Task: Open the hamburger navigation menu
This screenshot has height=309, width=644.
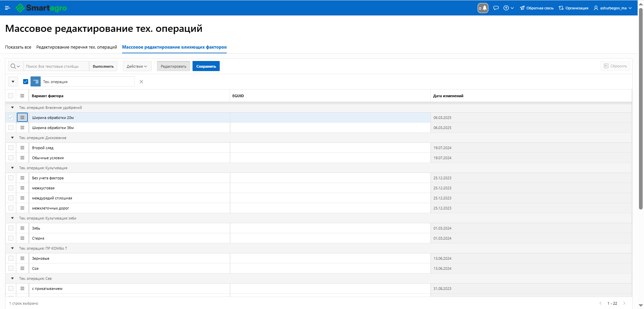Action: (x=7, y=8)
